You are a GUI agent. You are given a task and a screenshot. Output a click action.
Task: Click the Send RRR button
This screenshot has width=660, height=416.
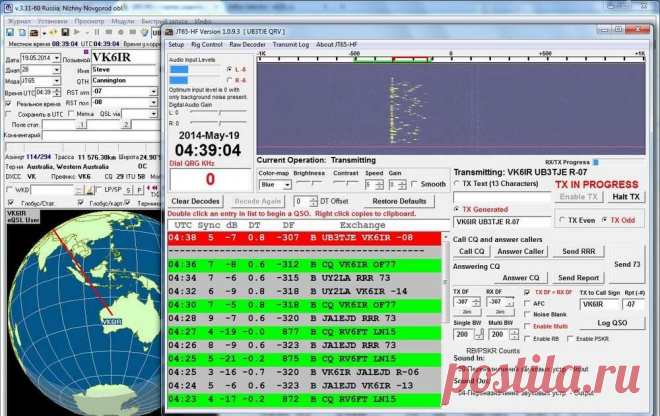click(579, 251)
